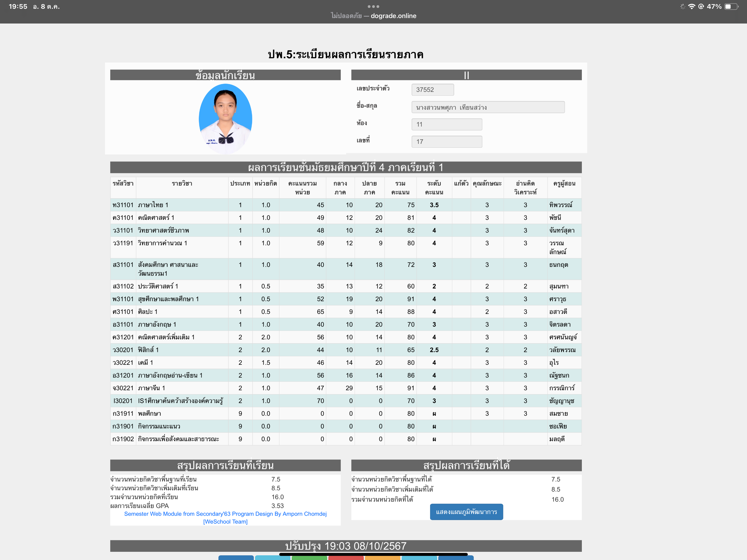Viewport: 747px width, 560px height.
Task: Select the สังคมศึกษา ศาสนาและวัฒนธรรม1 subject
Action: pyautogui.click(x=168, y=269)
